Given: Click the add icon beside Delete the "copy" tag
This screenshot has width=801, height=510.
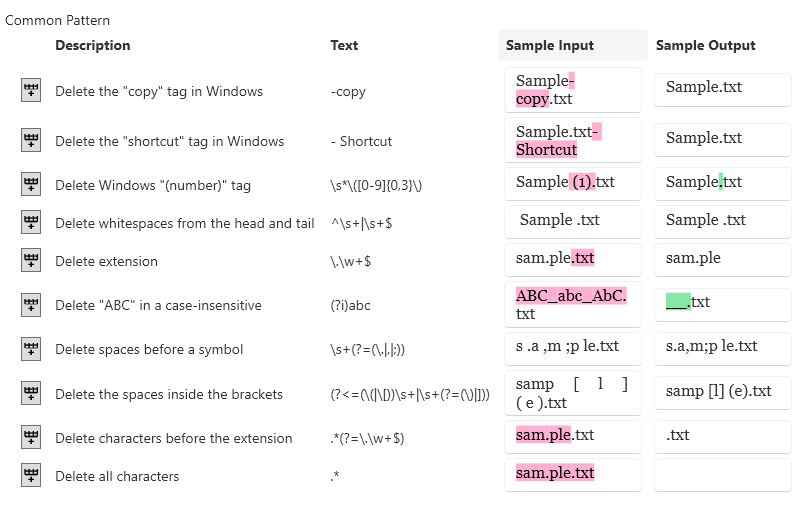Looking at the screenshot, I should point(31,91).
